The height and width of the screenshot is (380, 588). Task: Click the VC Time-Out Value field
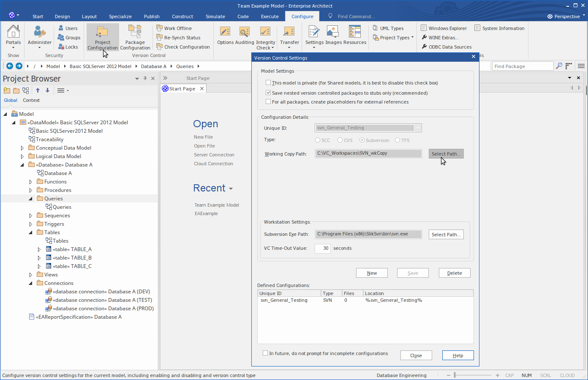click(x=323, y=248)
